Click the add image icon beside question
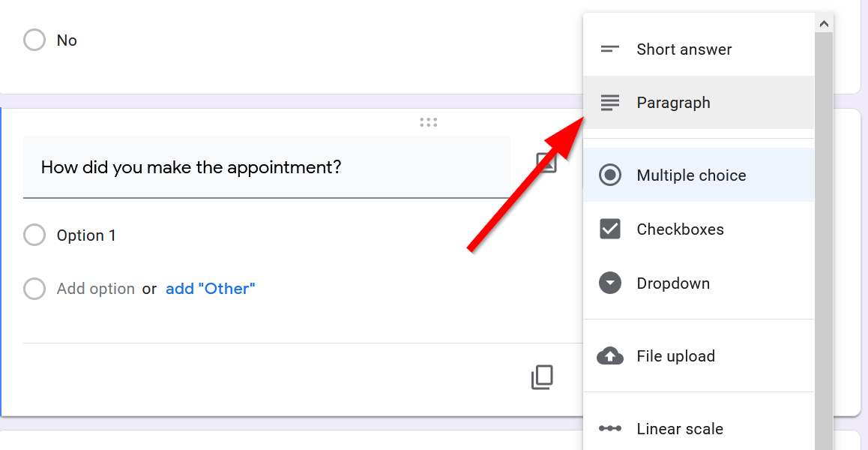868x450 pixels. point(547,163)
